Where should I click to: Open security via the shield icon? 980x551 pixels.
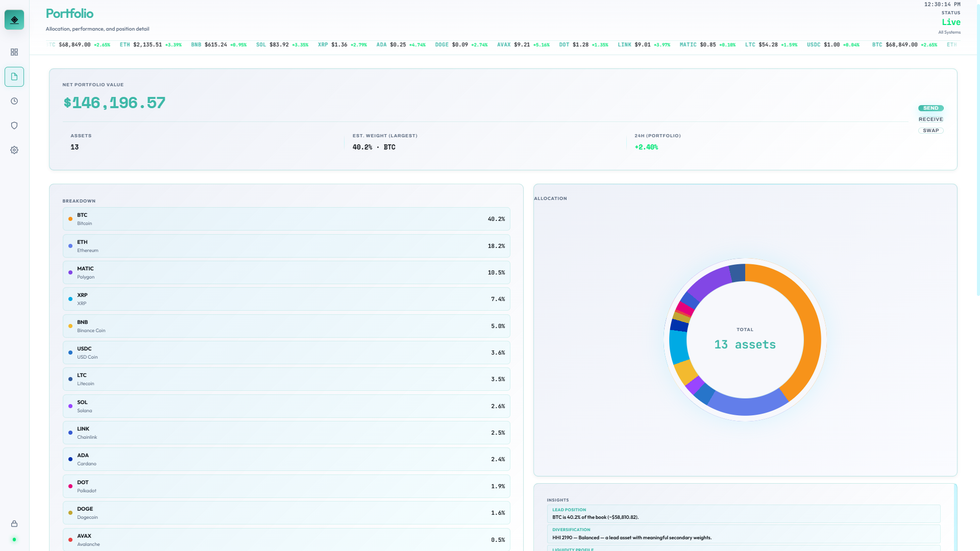14,126
